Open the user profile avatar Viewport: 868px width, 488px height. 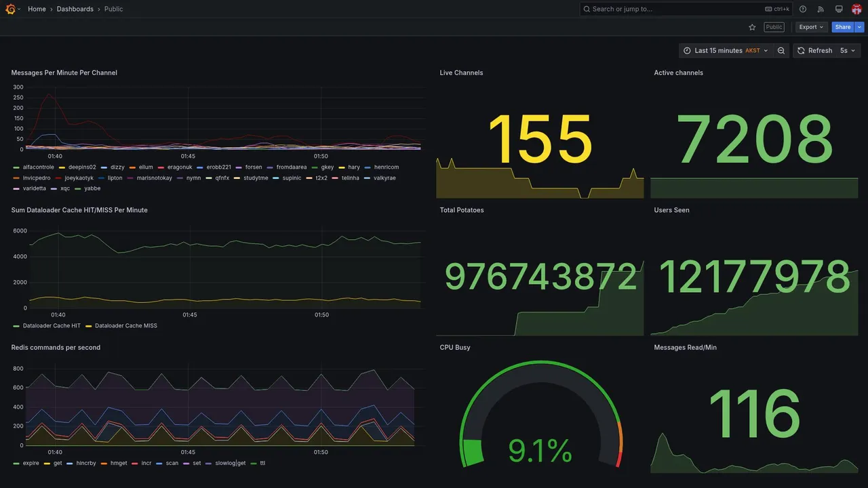point(856,9)
